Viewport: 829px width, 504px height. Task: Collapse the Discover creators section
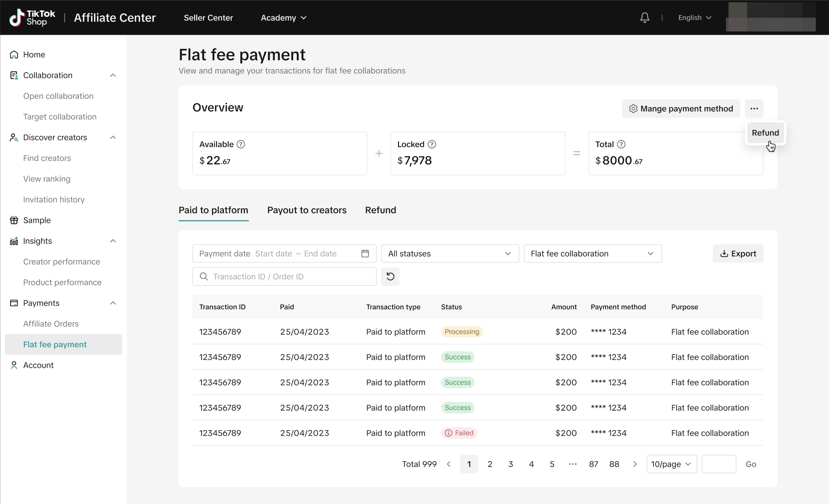point(113,138)
